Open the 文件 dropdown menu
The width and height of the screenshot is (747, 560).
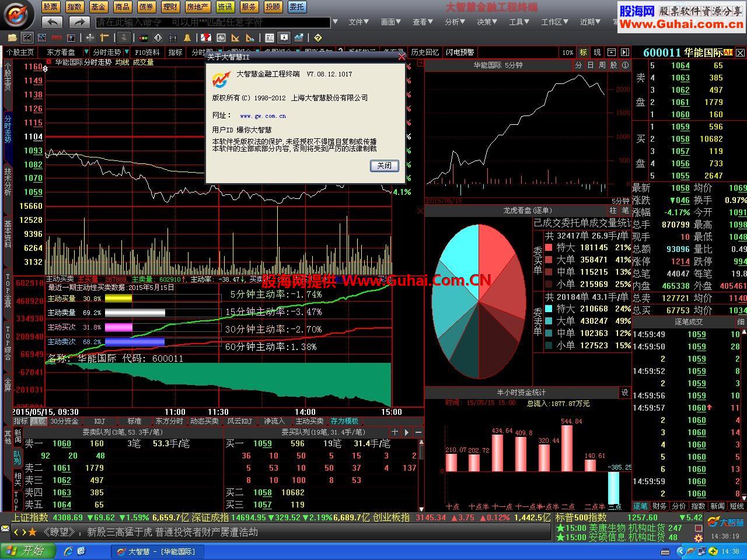pyautogui.click(x=358, y=22)
